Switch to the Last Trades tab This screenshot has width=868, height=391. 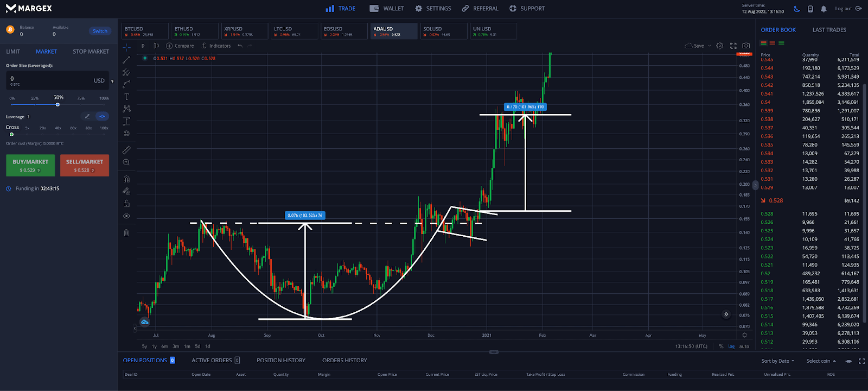point(829,30)
